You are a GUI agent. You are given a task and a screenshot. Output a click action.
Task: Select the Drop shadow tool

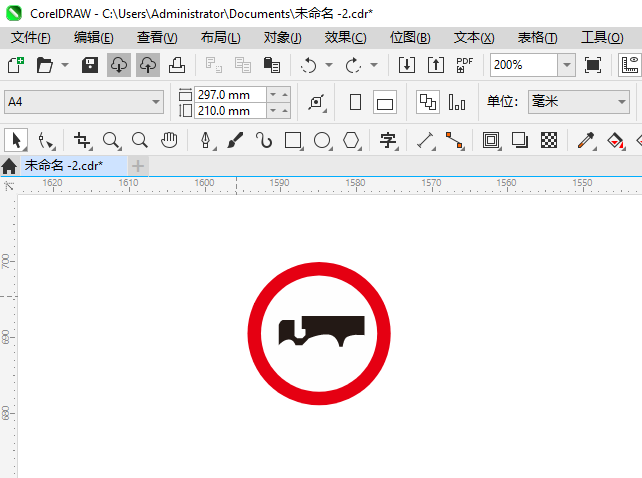point(520,140)
